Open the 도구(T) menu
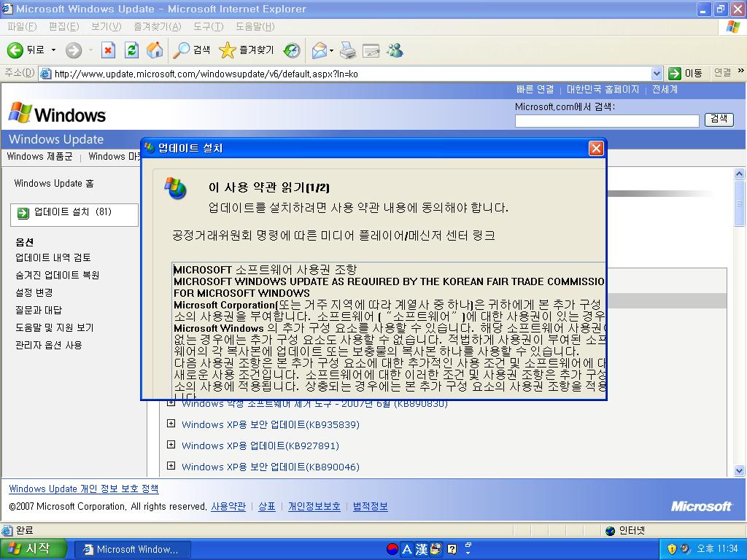Screen dimensions: 747x560 pos(208,27)
